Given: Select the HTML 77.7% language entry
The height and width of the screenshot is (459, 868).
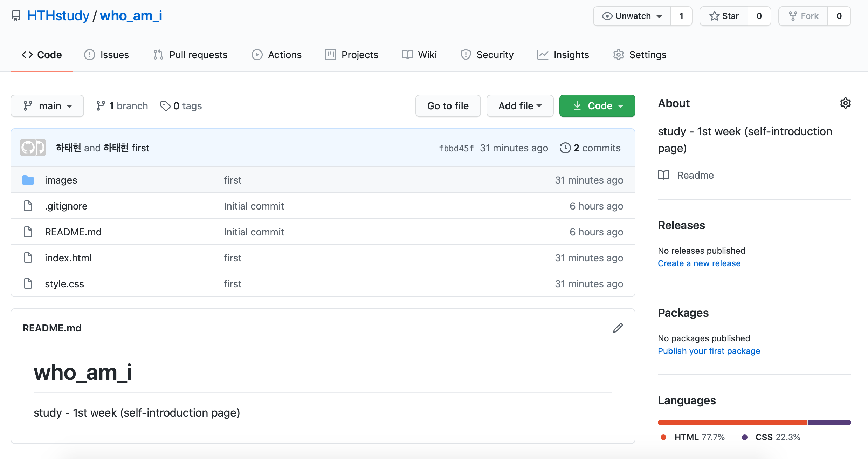Looking at the screenshot, I should 693,437.
